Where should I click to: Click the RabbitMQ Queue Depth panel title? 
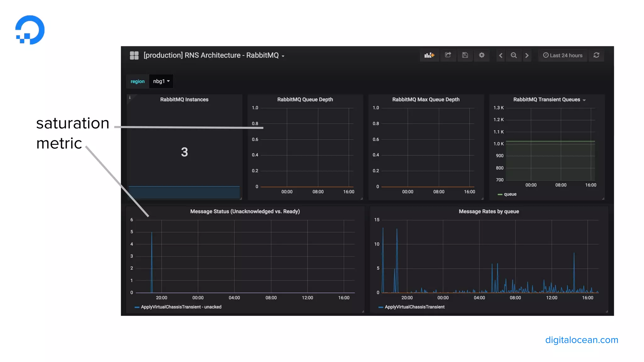pos(305,100)
